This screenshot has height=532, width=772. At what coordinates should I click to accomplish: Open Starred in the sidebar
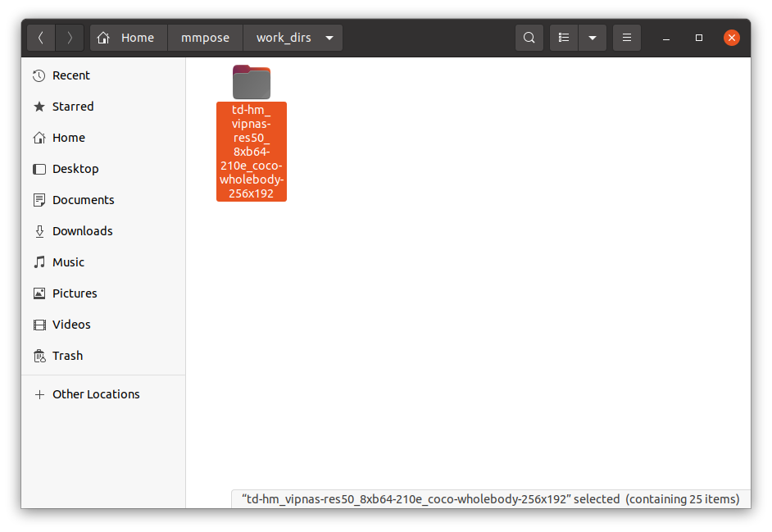(103, 107)
